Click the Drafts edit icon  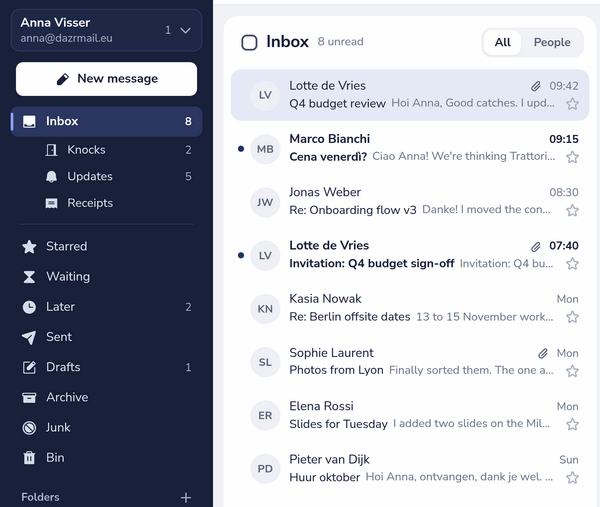(29, 367)
